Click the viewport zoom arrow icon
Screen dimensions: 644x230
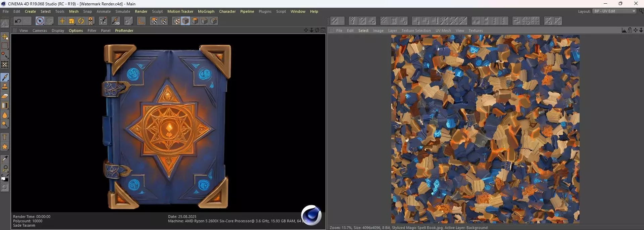coord(311,30)
